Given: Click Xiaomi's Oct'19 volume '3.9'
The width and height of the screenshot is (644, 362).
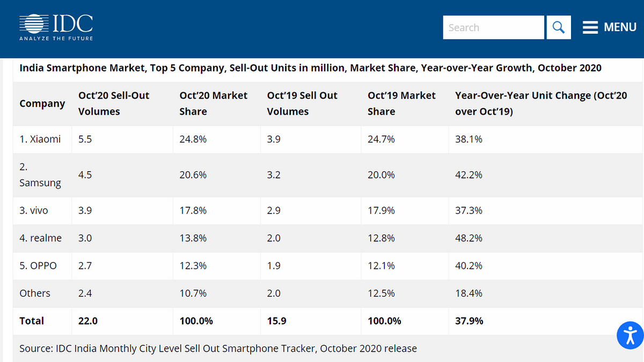Looking at the screenshot, I should tap(274, 139).
